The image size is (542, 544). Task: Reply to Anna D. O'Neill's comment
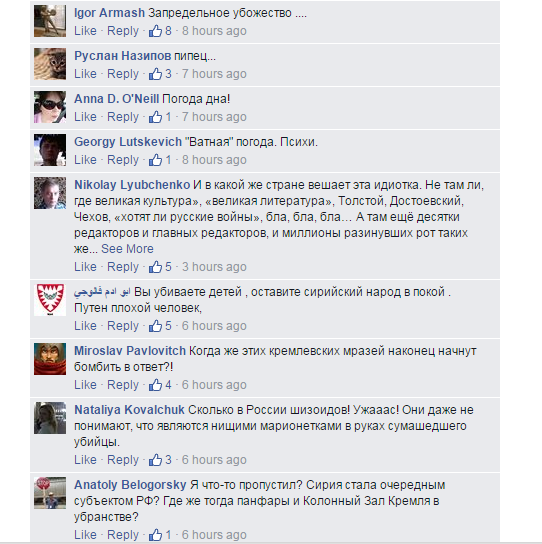click(x=123, y=117)
